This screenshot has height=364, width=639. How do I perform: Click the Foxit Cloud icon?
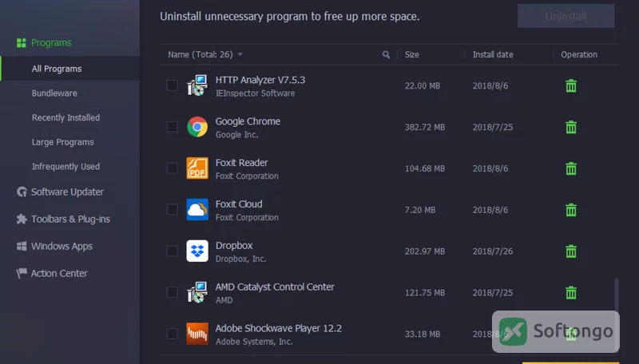pyautogui.click(x=197, y=210)
